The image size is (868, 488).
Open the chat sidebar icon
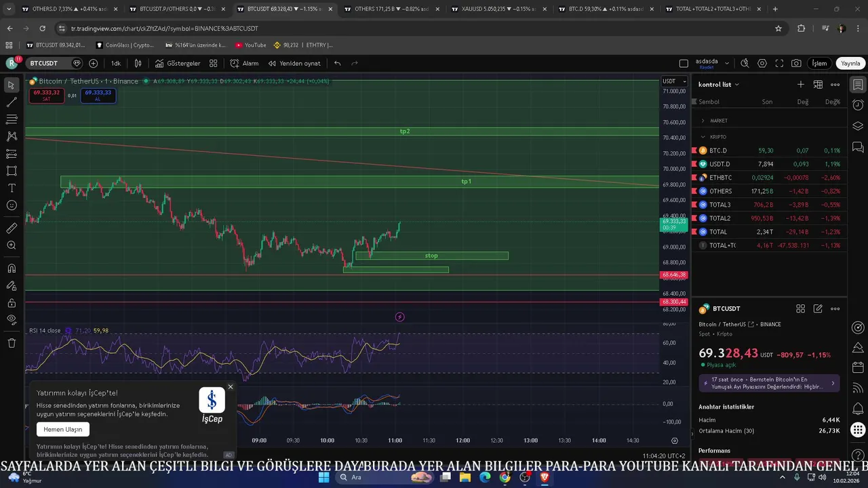[858, 146]
